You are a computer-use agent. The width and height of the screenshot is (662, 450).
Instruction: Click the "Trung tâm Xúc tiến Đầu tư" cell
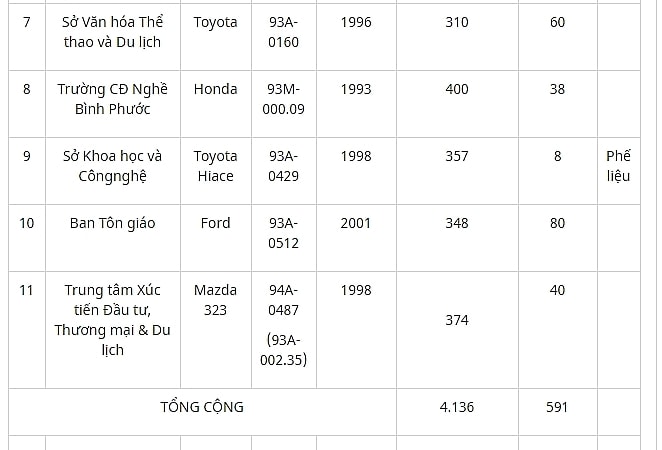click(113, 330)
